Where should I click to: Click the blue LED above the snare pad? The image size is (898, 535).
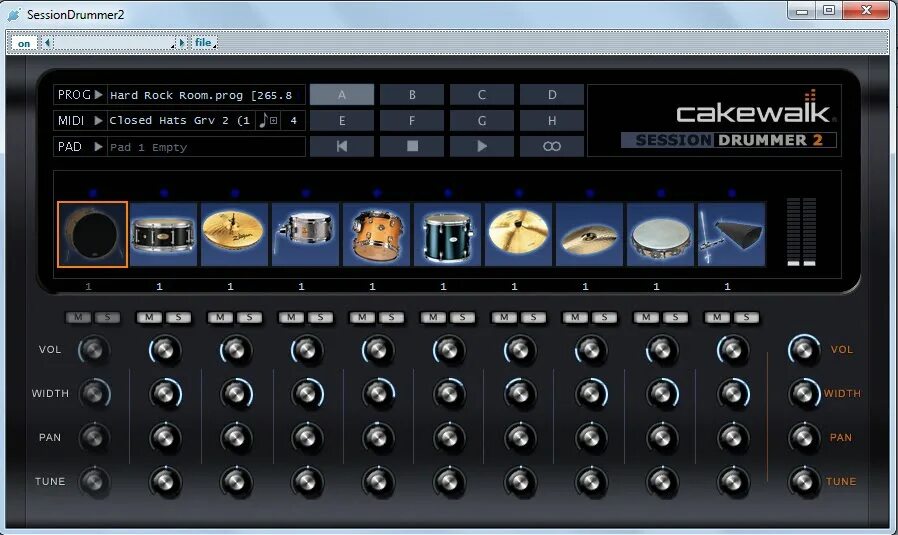164,194
